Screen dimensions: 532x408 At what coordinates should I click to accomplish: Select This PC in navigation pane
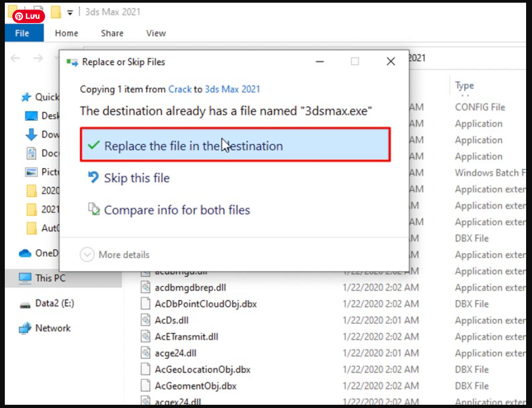coord(50,278)
